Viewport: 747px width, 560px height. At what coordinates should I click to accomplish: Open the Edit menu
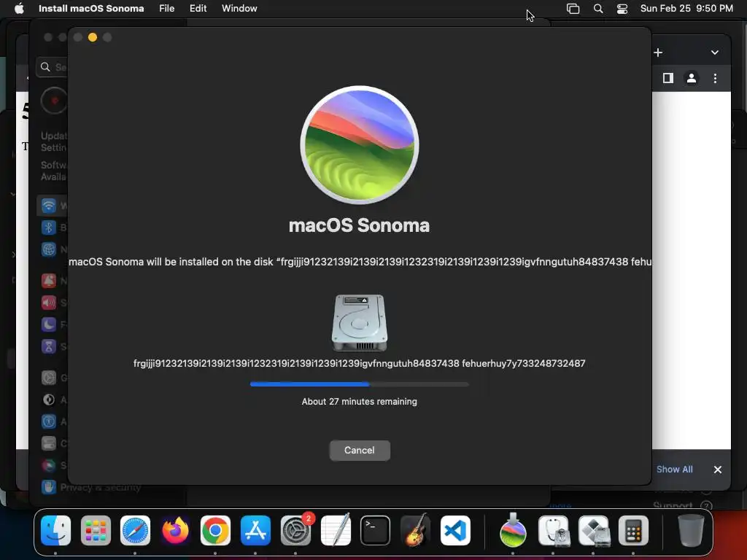198,8
